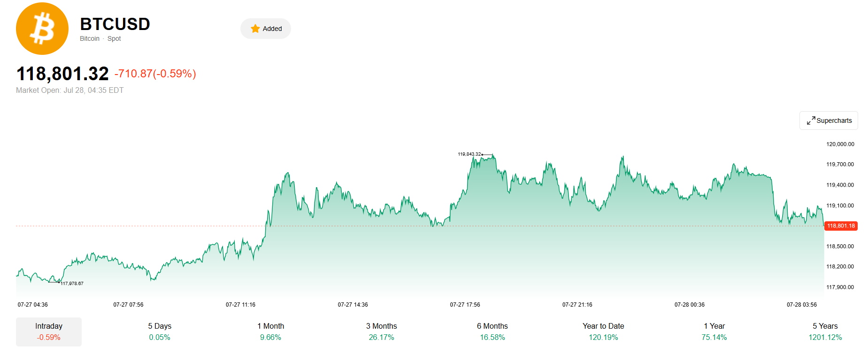This screenshot has height=354, width=868.
Task: Select the 3 Months range tab
Action: tap(382, 331)
